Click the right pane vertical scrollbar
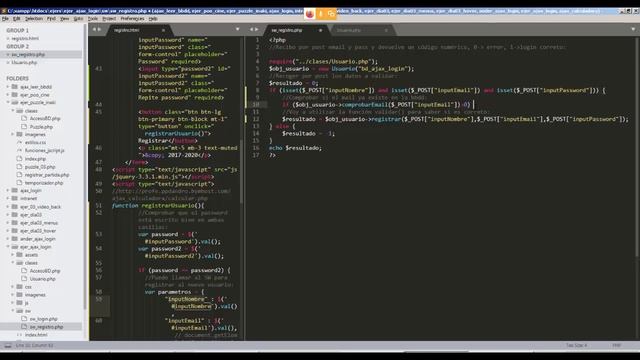The height and width of the screenshot is (360, 640). pyautogui.click(x=637, y=147)
